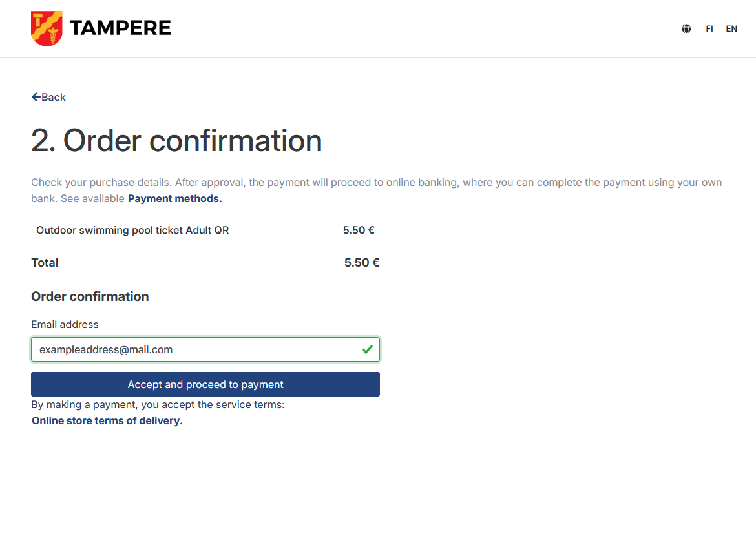This screenshot has height=536, width=756.
Task: Click the bold total amount 5.50 €
Action: click(361, 263)
